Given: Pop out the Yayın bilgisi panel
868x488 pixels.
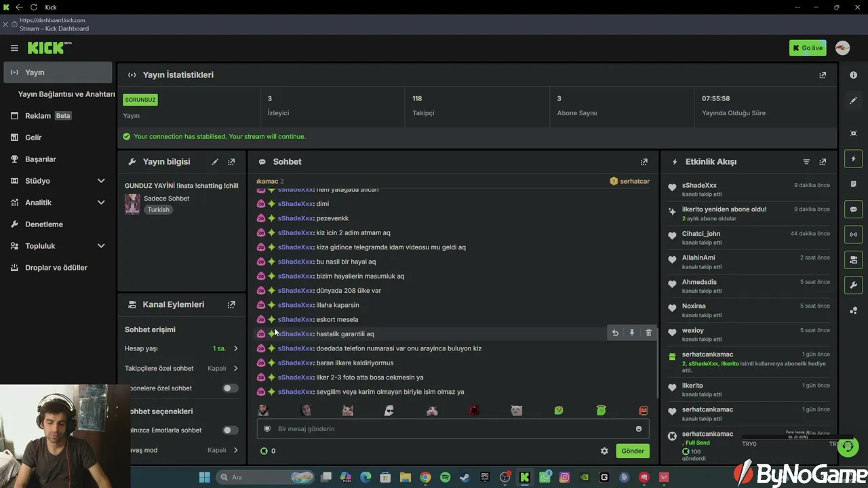Looking at the screenshot, I should pos(231,162).
